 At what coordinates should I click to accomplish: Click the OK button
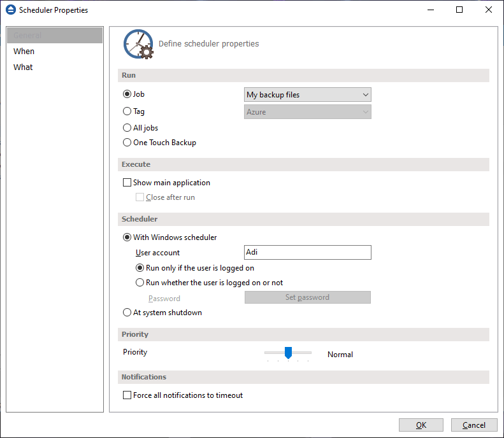[421, 425]
